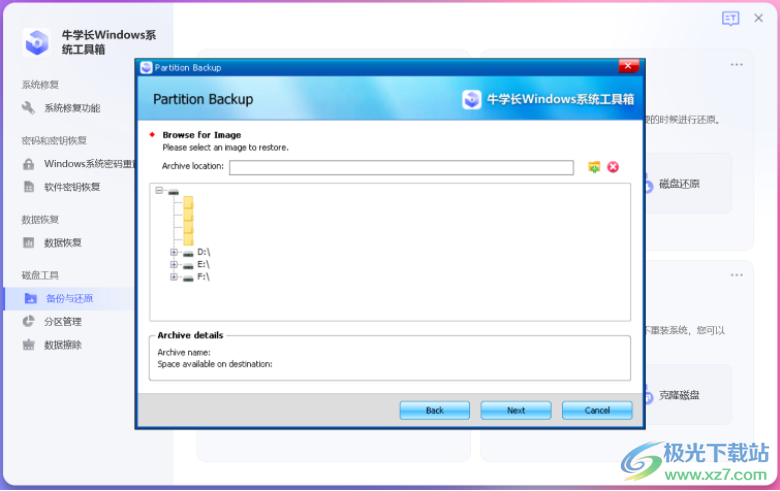Expand the F:\ drive node
Viewport: 780px width, 491px height.
[x=174, y=277]
